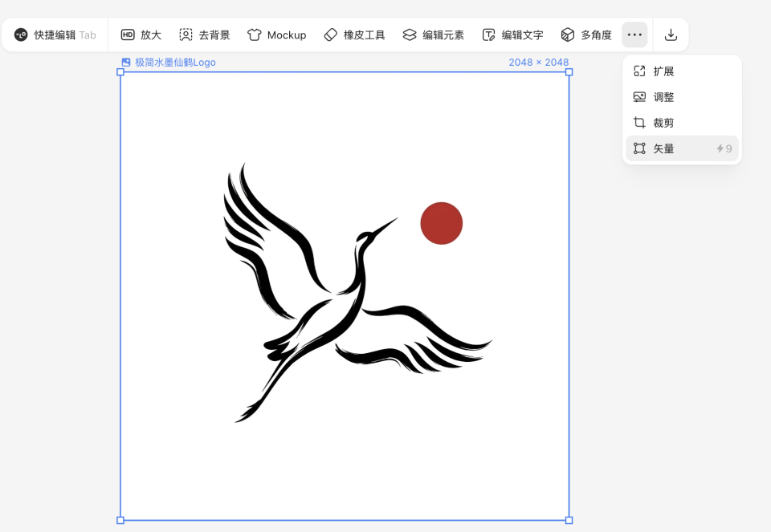Click the red sun circle in the image
This screenshot has width=771, height=532.
[442, 223]
